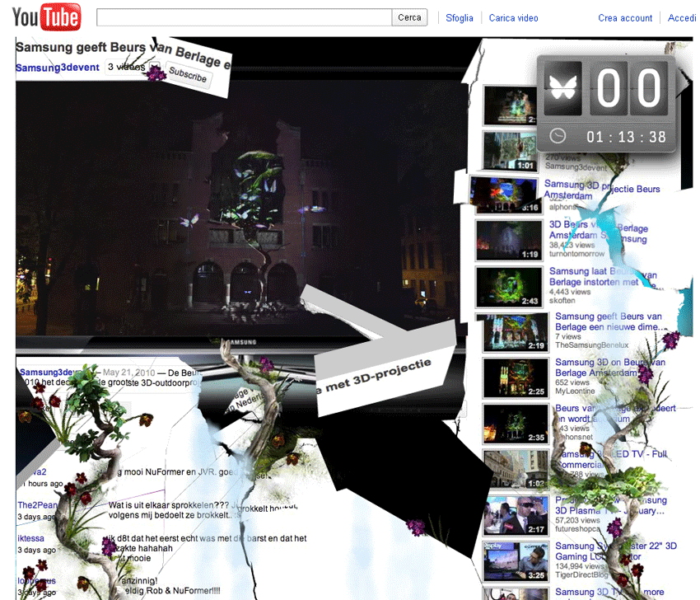700x600 pixels.
Task: Open 'Samsung SyncMaster 22" 3D Gaming' link
Action: pos(616,551)
